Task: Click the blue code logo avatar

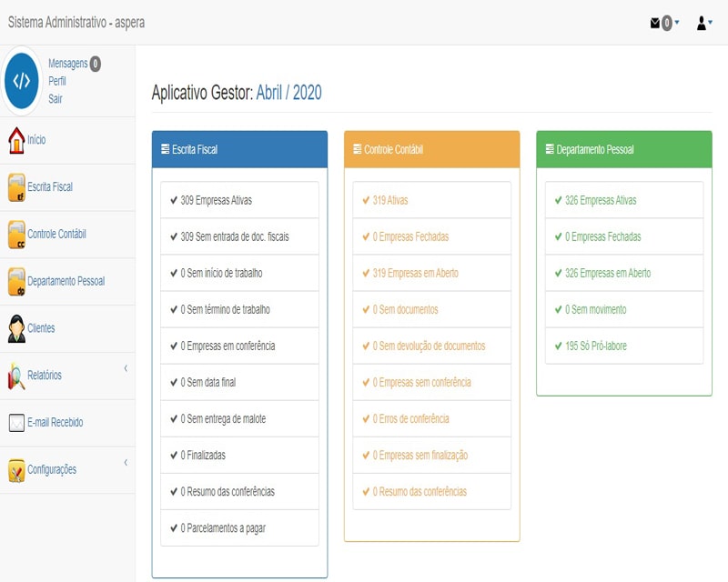Action: click(22, 81)
